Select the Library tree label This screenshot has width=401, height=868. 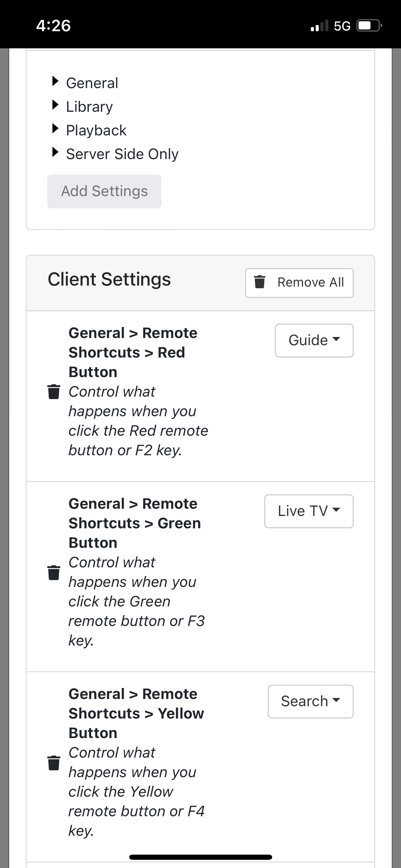pos(89,107)
